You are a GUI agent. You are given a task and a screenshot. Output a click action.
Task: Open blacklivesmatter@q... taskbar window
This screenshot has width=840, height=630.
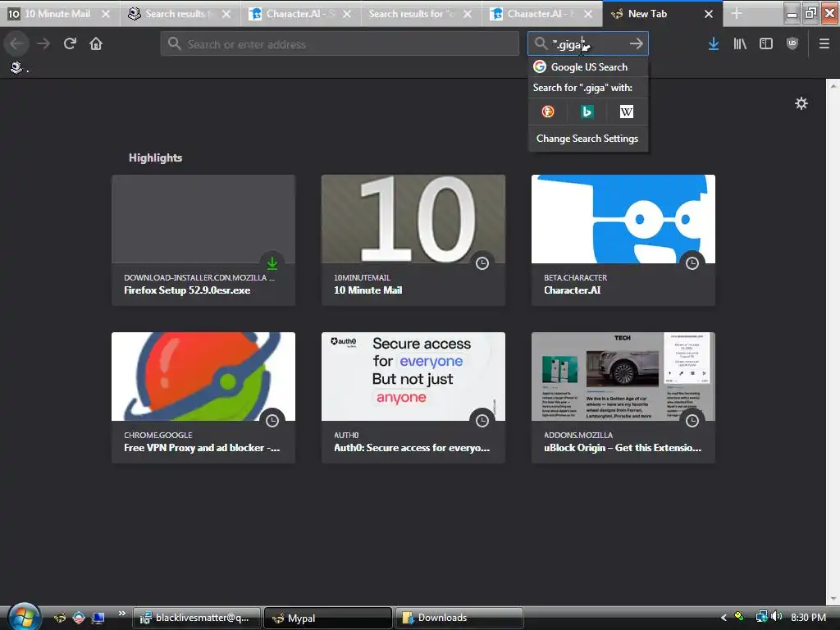click(x=197, y=618)
